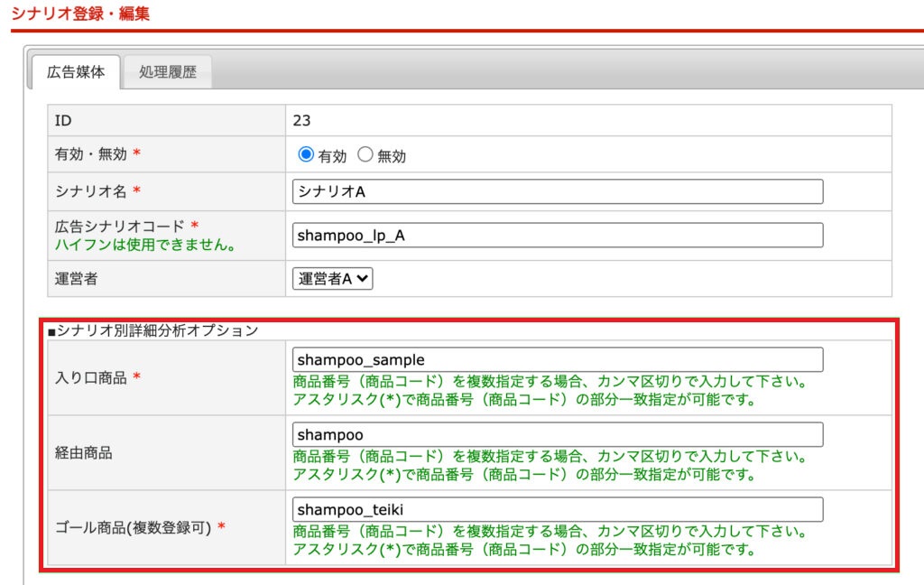This screenshot has width=924, height=585.
Task: Click the シナリオ名 row label
Action: (91, 191)
